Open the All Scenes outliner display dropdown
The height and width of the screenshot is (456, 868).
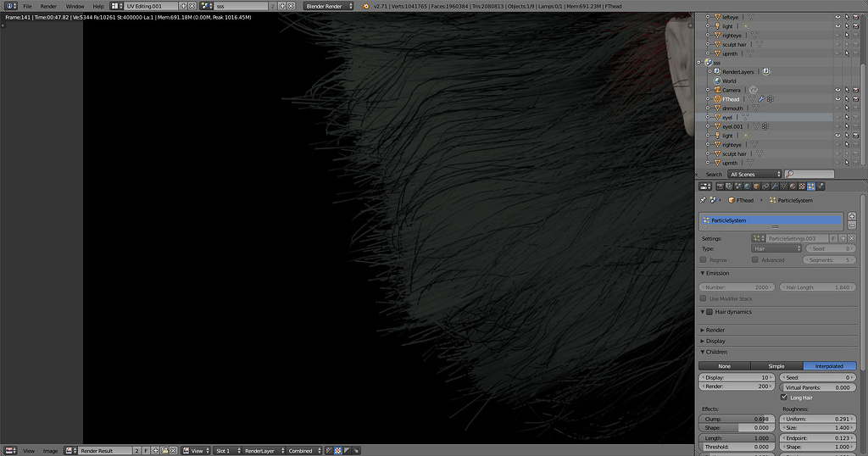point(754,174)
